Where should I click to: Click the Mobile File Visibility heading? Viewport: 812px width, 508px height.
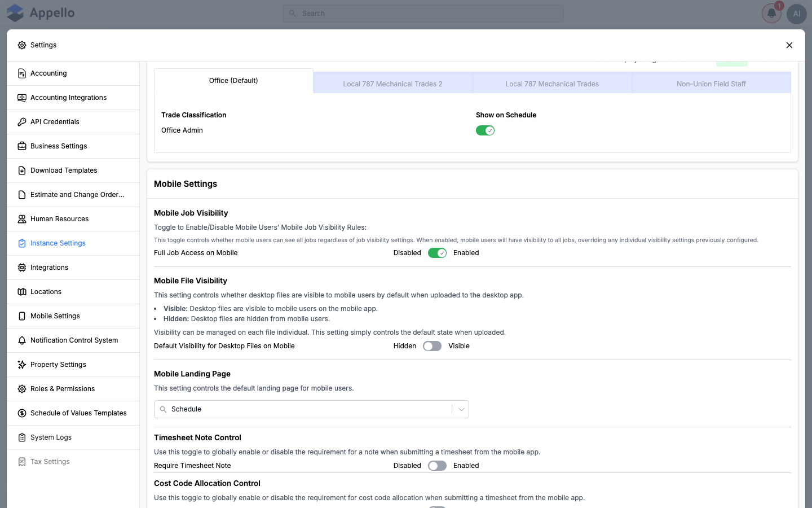(191, 281)
